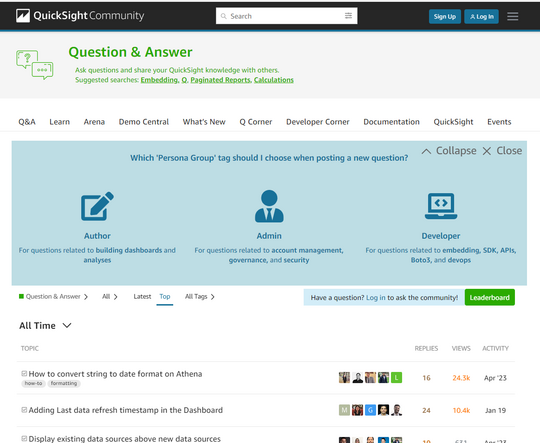The height and width of the screenshot is (443, 540).
Task: Click the Author pencil edit icon
Action: [x=97, y=206]
